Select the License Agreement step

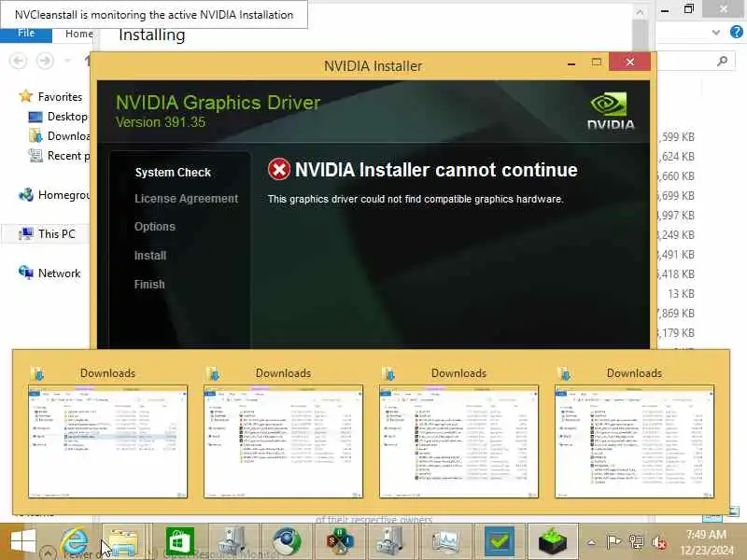pos(186,199)
